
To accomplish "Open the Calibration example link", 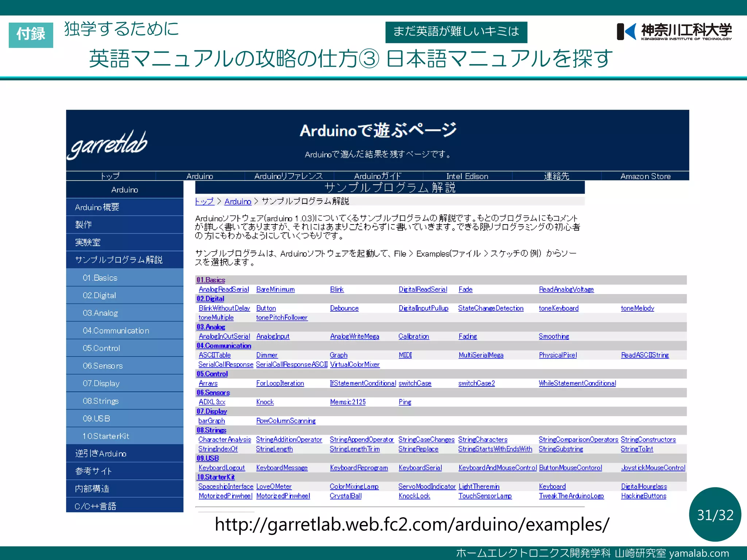I will point(414,337).
